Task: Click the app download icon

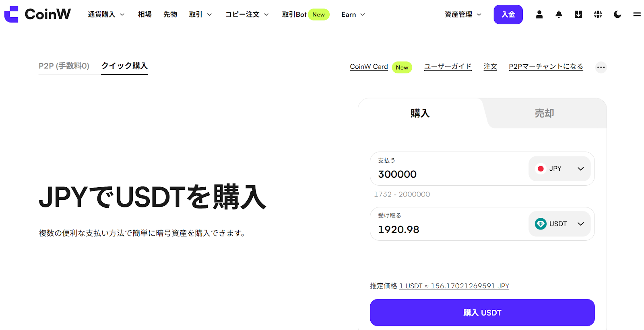Action: [578, 14]
